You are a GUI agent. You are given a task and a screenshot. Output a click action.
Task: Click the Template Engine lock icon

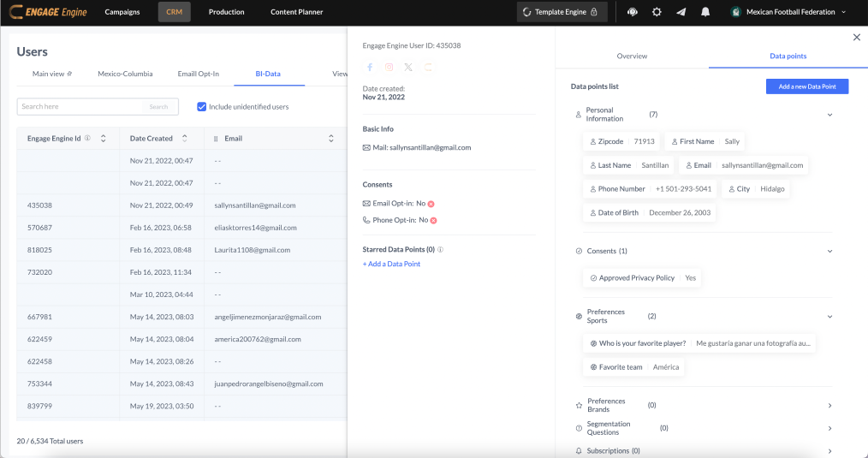(594, 12)
